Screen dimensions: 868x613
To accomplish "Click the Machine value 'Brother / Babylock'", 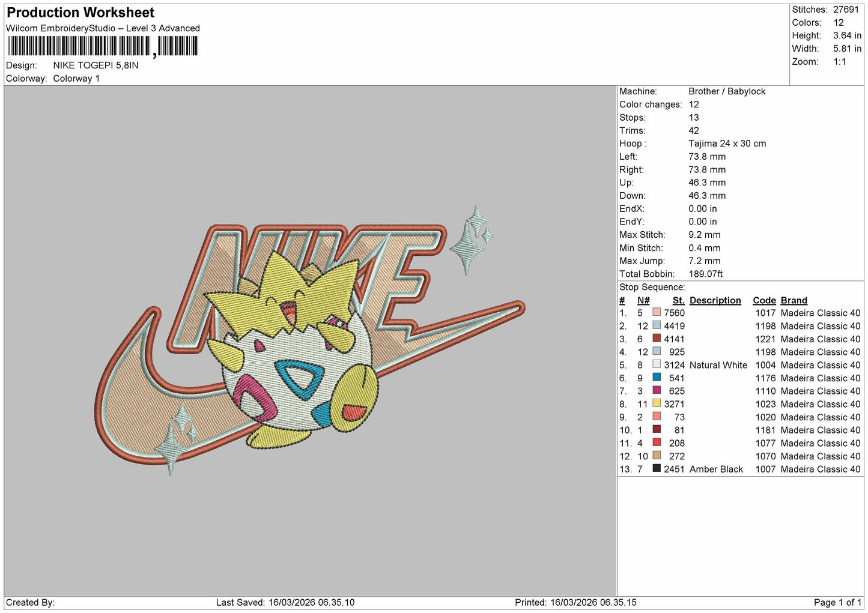I will pyautogui.click(x=727, y=91).
